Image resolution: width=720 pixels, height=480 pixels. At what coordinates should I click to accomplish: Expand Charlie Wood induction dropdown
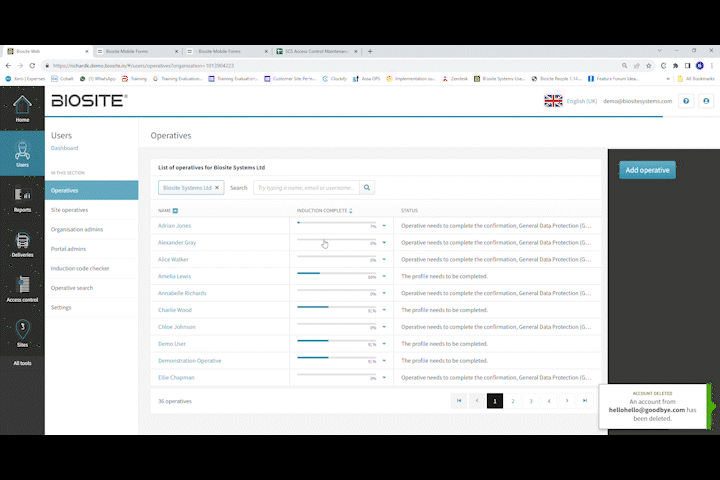click(x=384, y=310)
